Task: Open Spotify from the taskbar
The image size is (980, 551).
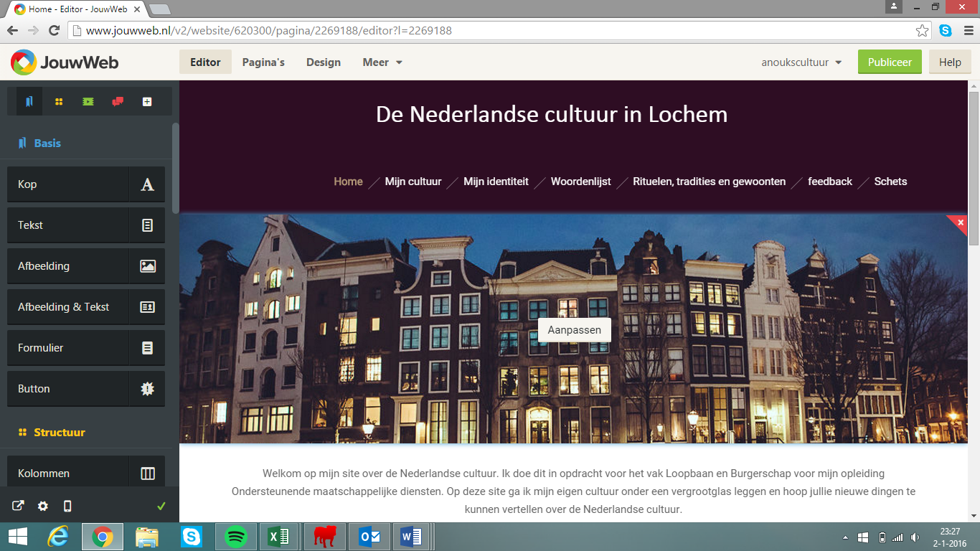Action: [236, 537]
